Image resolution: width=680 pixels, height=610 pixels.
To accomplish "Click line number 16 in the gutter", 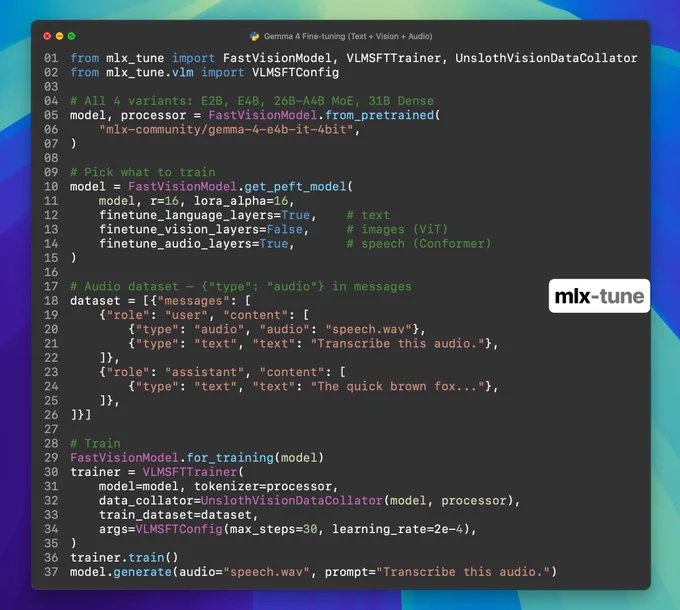I will pos(51,272).
